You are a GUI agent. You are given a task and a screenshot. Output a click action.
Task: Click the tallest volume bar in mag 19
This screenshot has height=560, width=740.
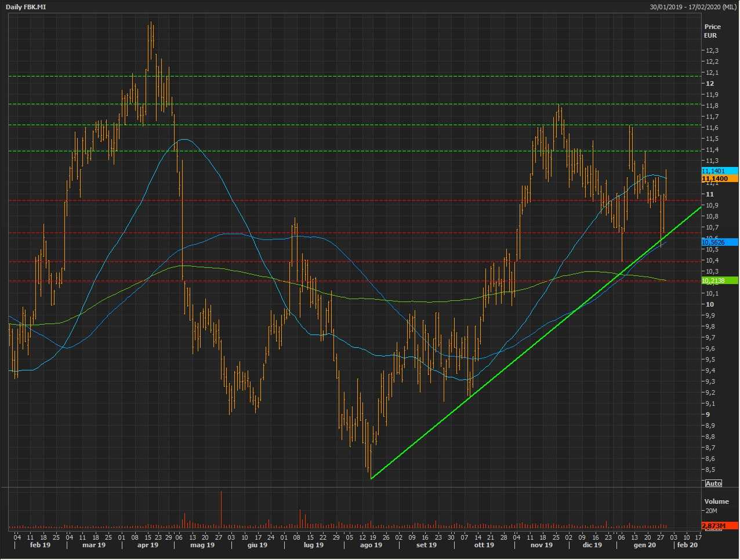tap(221, 510)
